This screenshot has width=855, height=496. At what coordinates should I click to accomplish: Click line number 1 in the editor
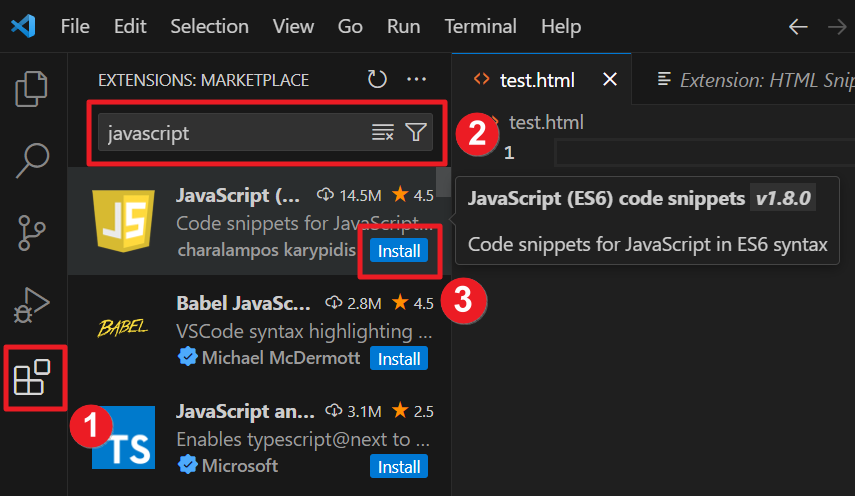509,153
